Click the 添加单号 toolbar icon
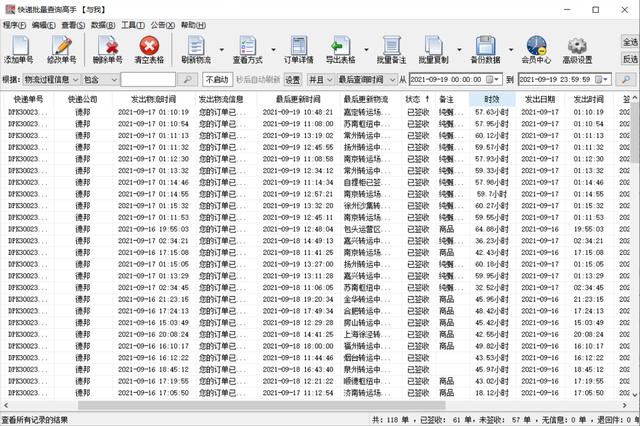This screenshot has height=426, width=640. (x=19, y=49)
